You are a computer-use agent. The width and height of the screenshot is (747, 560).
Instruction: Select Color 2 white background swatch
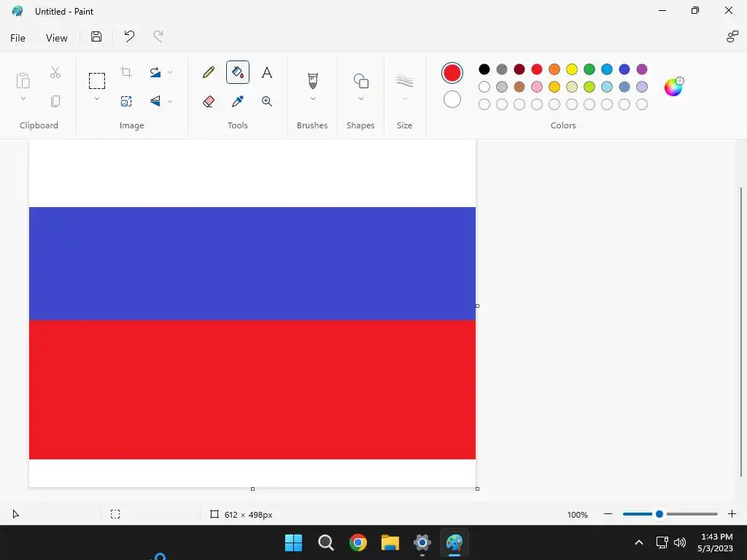click(x=452, y=99)
